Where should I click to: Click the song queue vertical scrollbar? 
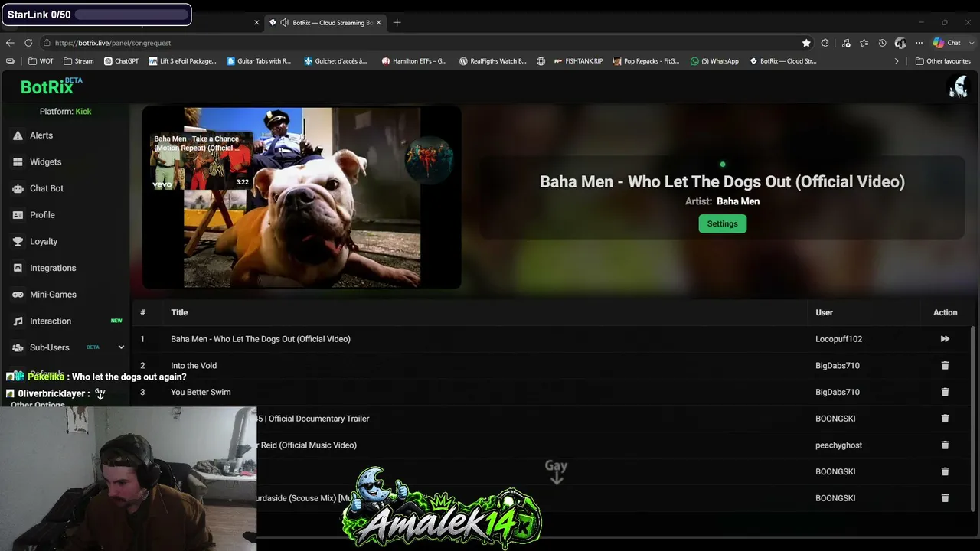[973, 418]
